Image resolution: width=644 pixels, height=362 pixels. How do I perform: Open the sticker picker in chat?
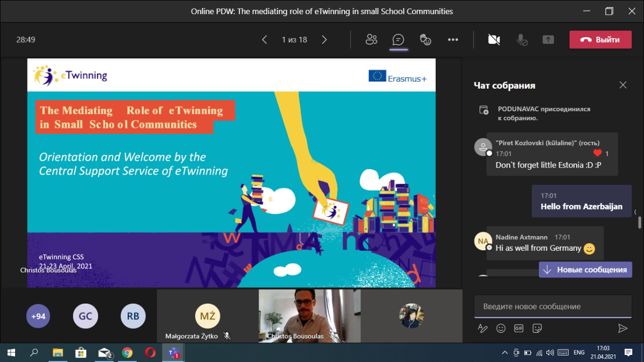[537, 328]
